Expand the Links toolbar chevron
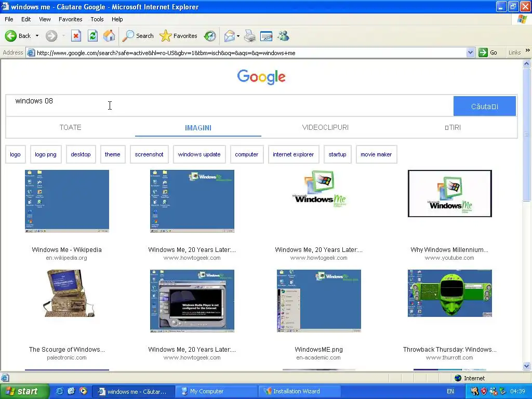Viewport: 532px width, 399px height. coord(528,50)
